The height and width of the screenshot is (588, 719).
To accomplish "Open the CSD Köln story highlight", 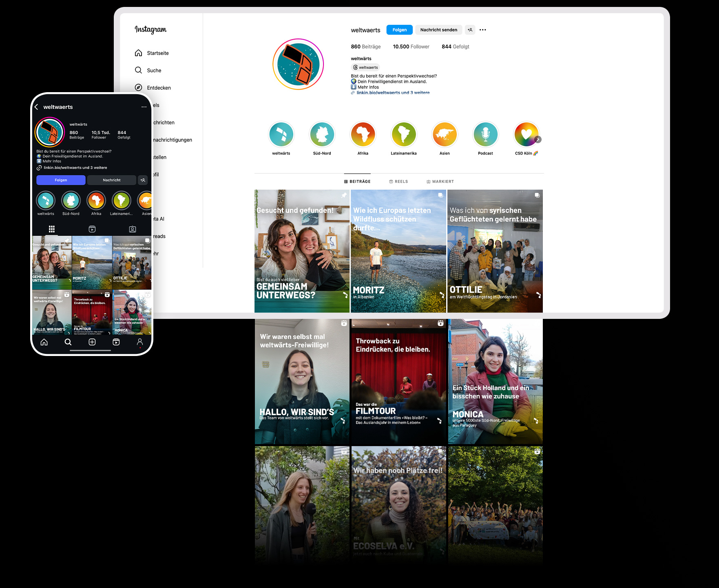I will point(526,139).
